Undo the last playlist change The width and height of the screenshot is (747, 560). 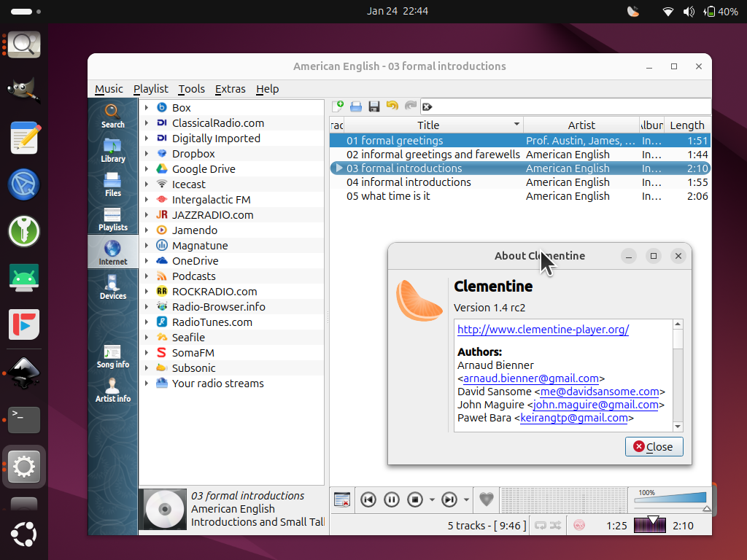[392, 106]
